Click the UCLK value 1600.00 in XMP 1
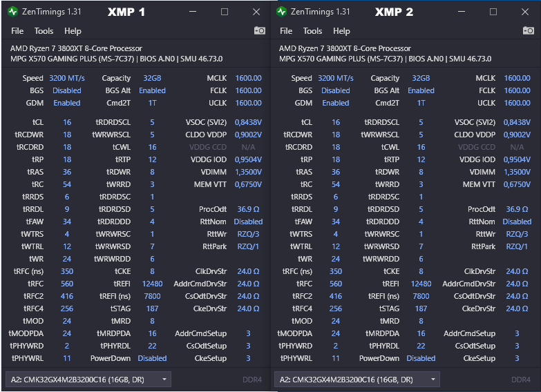541x392 pixels. tap(249, 103)
